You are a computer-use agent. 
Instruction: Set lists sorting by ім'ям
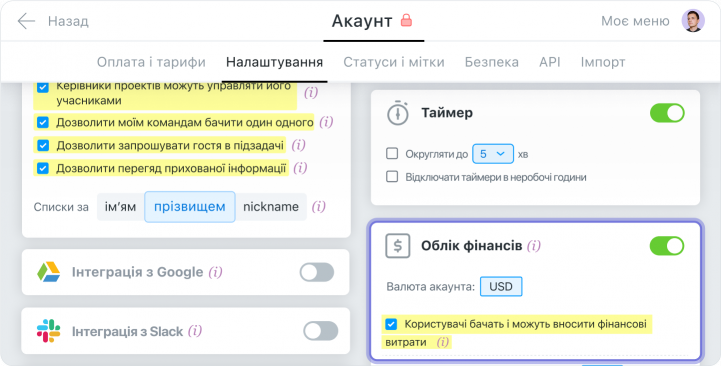[x=120, y=207]
